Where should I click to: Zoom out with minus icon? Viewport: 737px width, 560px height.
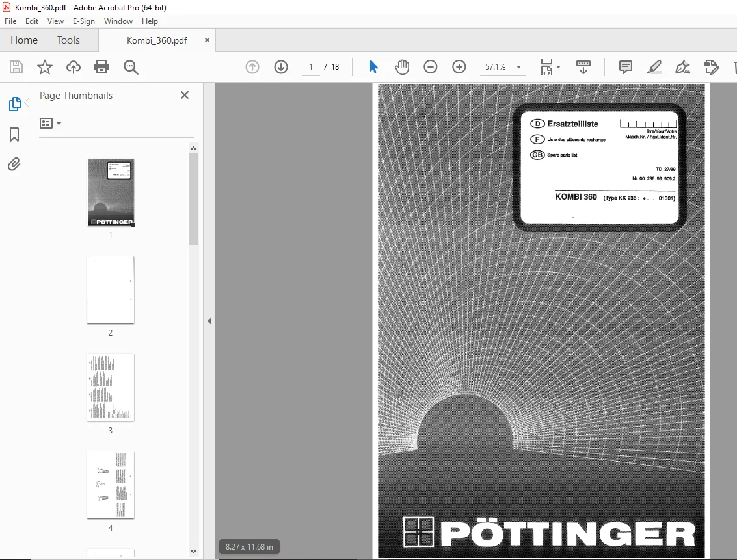430,67
